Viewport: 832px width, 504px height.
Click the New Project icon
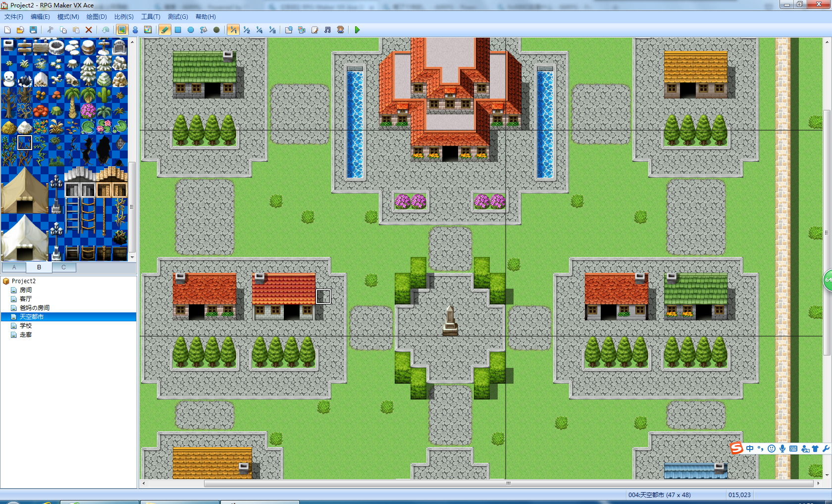point(7,30)
